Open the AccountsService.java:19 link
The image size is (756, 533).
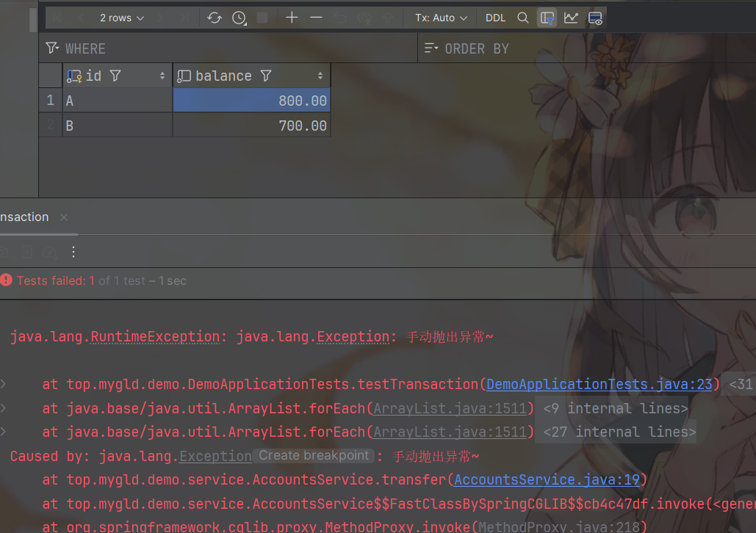point(547,480)
